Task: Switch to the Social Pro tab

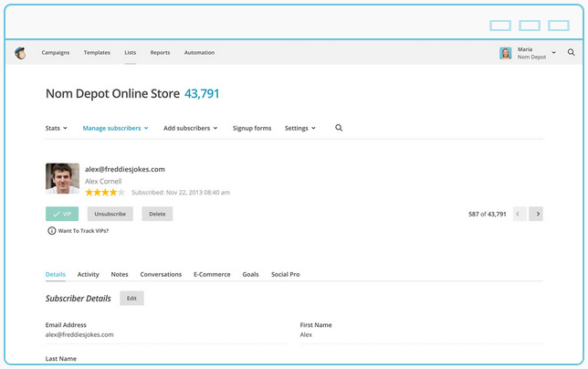Action: (x=286, y=275)
